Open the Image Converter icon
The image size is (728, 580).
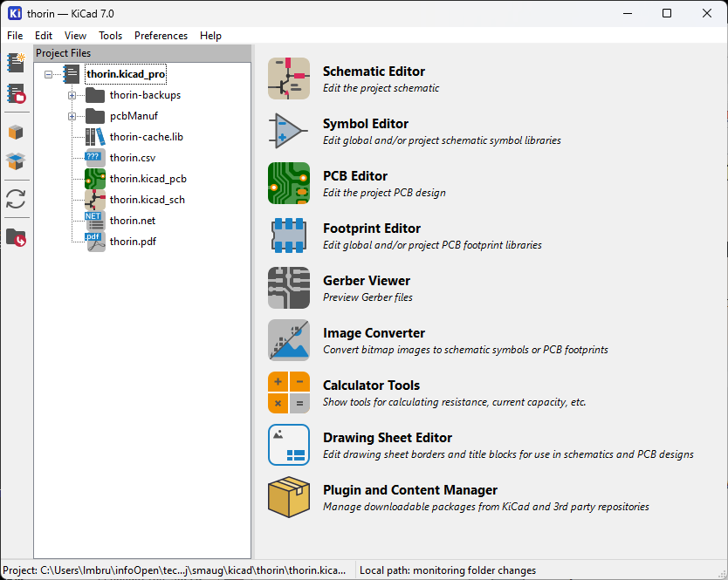(x=289, y=340)
